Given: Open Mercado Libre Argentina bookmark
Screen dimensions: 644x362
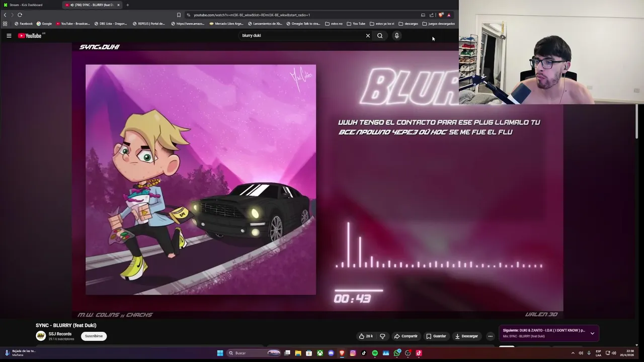Looking at the screenshot, I should coord(226,24).
